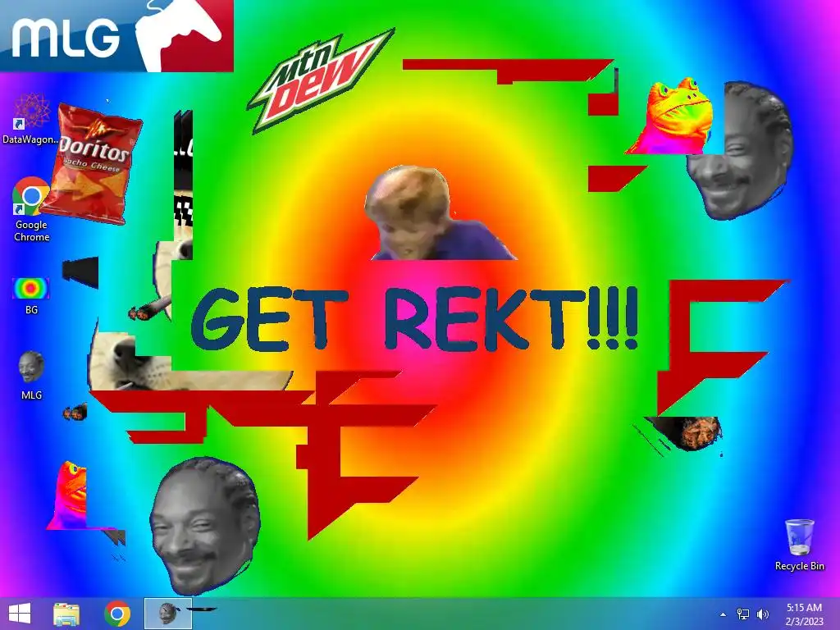Switch to the running MLG app in the taskbar
Screen dimensions: 840x630
168,614
